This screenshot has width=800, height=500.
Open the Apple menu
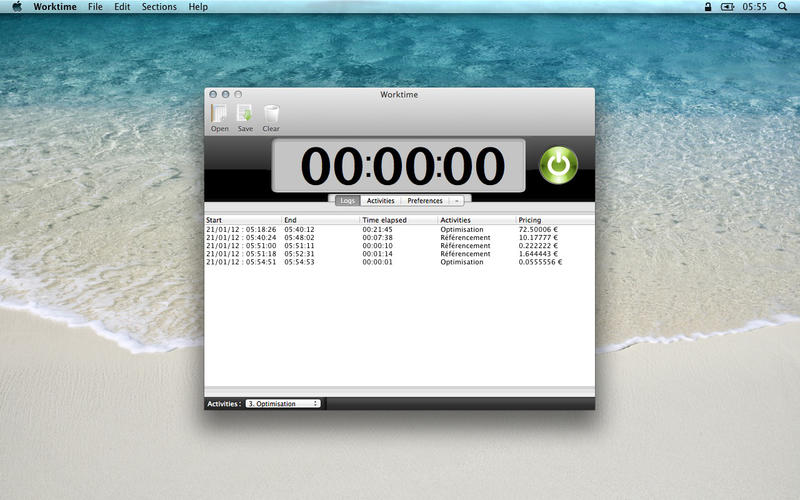click(x=17, y=7)
